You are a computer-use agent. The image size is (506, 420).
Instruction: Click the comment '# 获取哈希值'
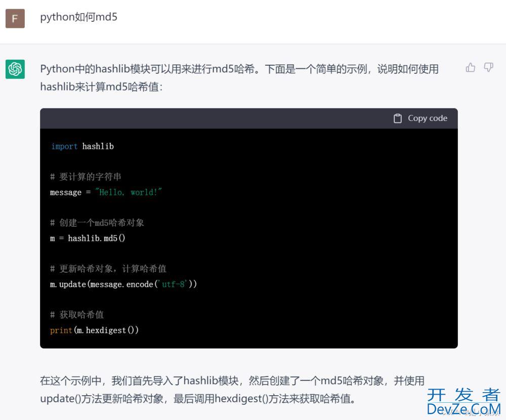[x=77, y=314]
